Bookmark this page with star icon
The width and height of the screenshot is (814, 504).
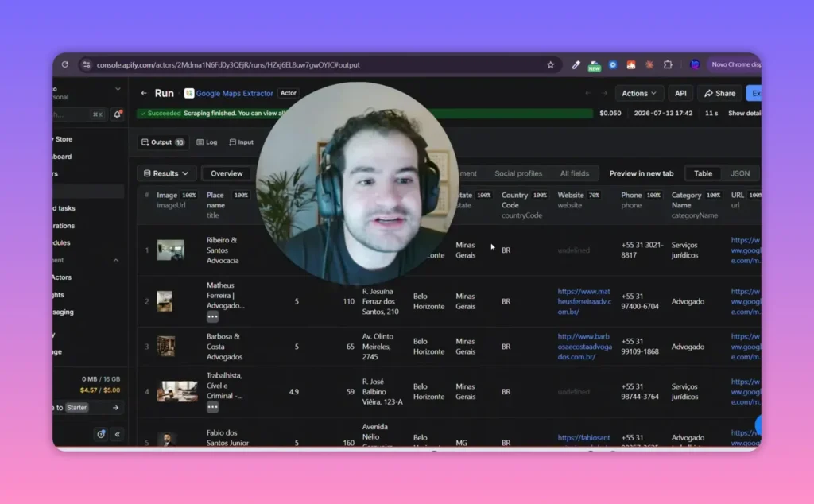(550, 65)
